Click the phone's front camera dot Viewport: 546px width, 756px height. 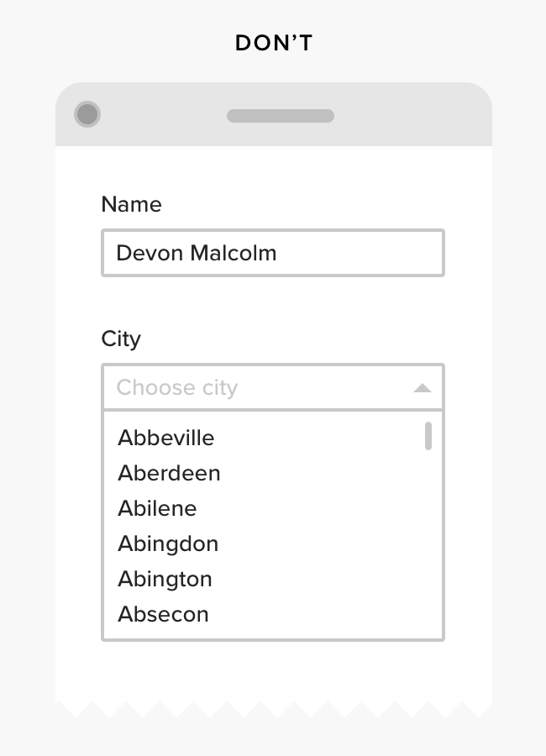click(x=87, y=114)
